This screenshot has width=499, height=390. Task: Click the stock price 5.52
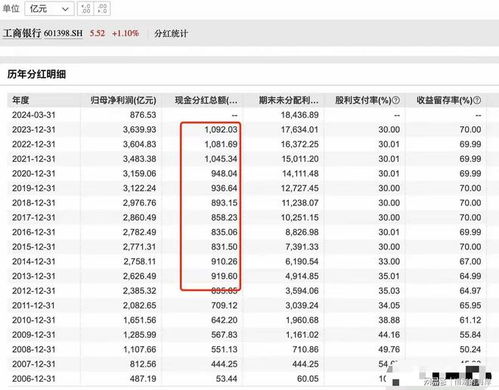click(97, 33)
